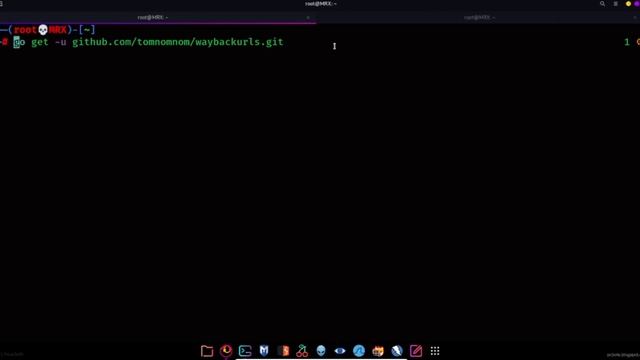Launch the blue lightning-bolt app in the dock
Image resolution: width=640 pixels, height=360 pixels.
click(397, 351)
